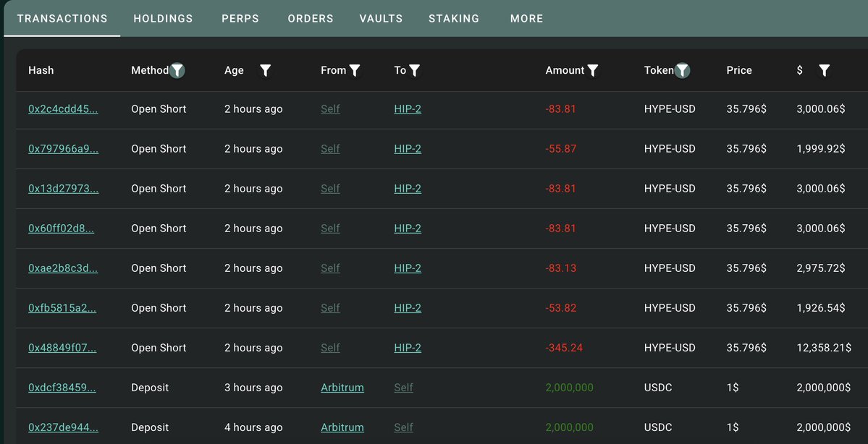Open the From column filter
The width and height of the screenshot is (868, 444).
pos(354,70)
